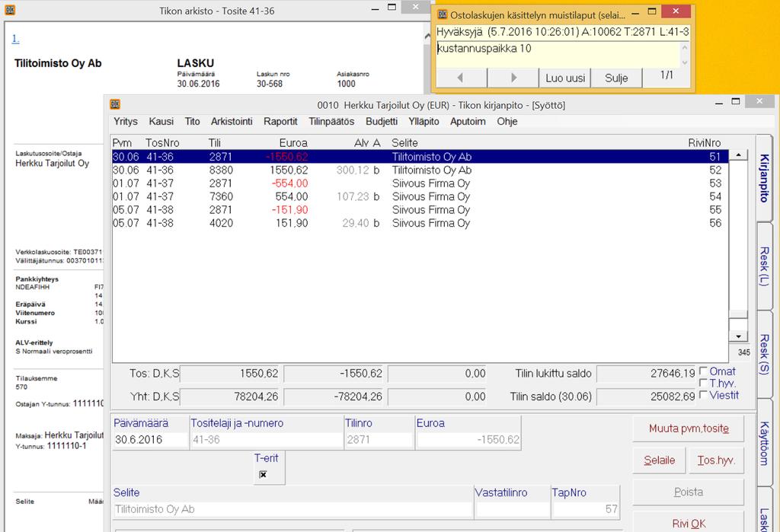Click the Muuta pvm,tosite button
Screen dimensions: 780x532
pos(689,428)
